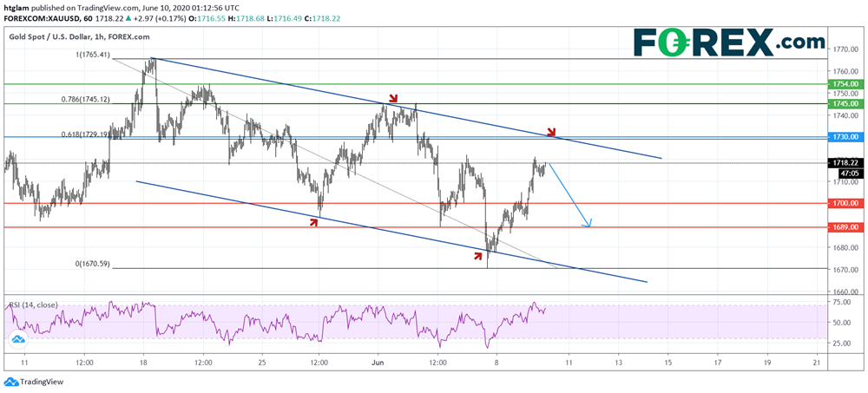Click the current price 1718.22 label
The image size is (868, 393).
tap(845, 162)
